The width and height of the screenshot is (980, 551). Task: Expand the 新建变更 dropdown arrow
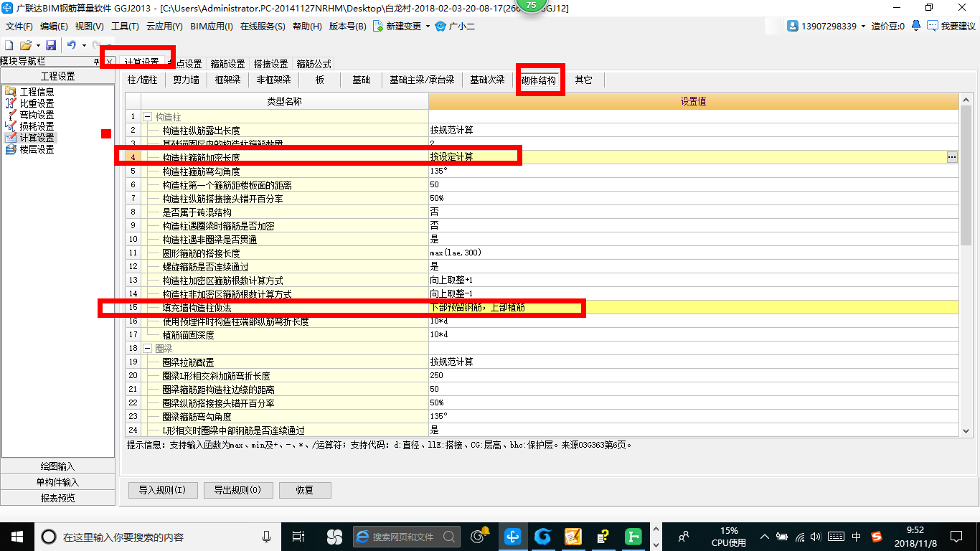pos(428,26)
